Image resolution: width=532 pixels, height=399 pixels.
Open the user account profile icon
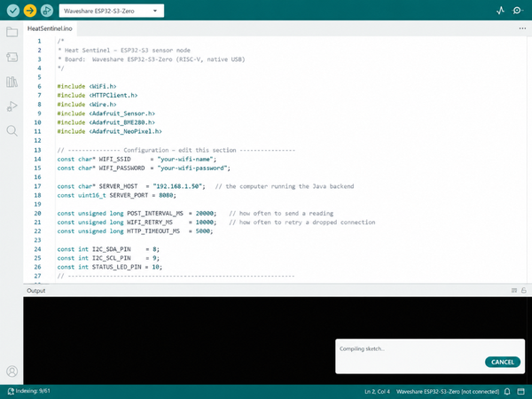(x=12, y=372)
